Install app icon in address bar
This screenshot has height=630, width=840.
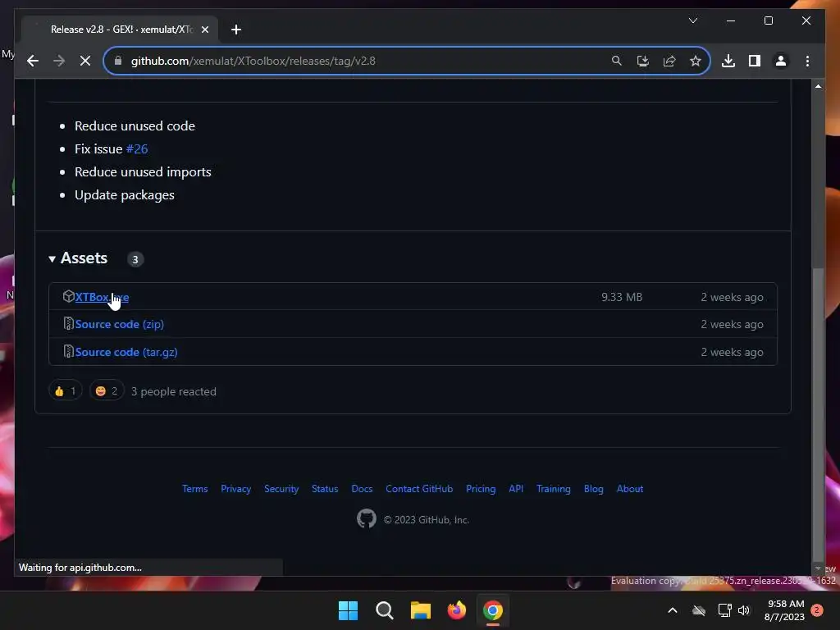coord(643,61)
